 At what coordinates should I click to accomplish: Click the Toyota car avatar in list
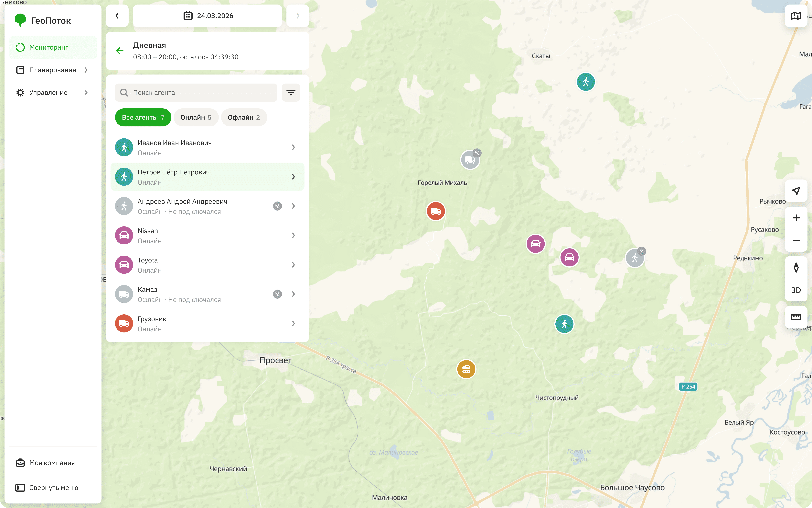click(x=124, y=265)
